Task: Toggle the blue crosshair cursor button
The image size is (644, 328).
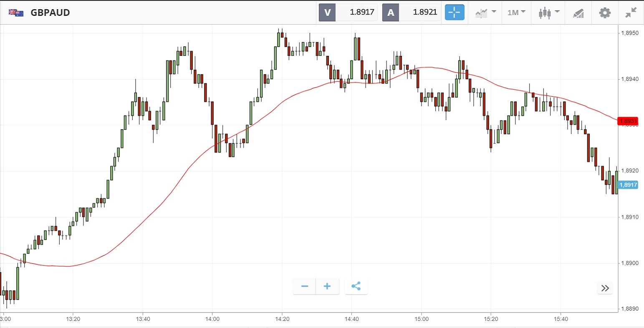Action: point(454,13)
